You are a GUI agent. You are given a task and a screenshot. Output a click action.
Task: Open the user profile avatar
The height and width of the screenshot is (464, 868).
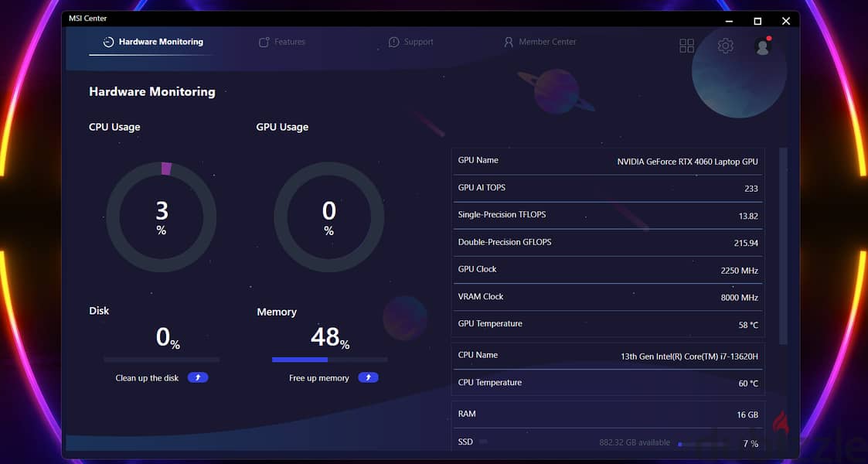pos(763,46)
